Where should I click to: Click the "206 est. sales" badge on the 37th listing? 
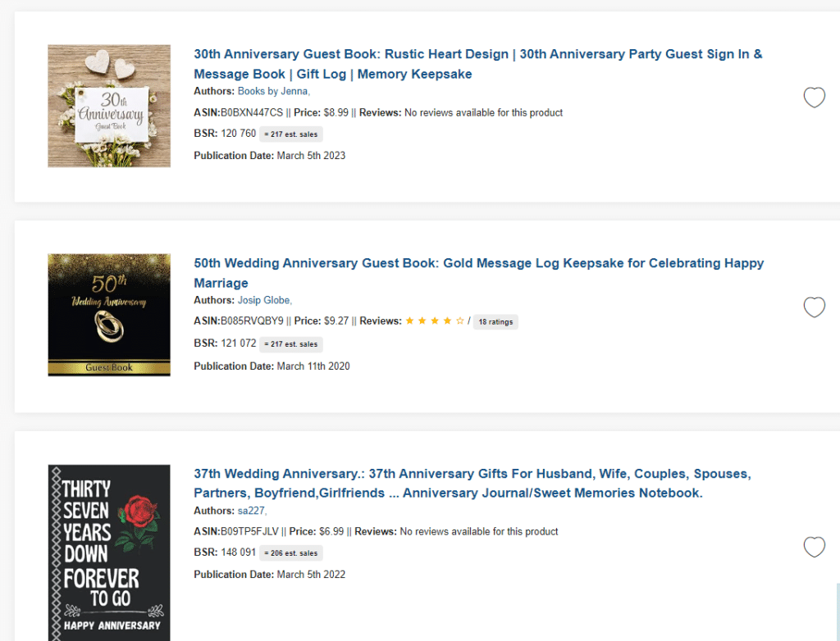(290, 552)
